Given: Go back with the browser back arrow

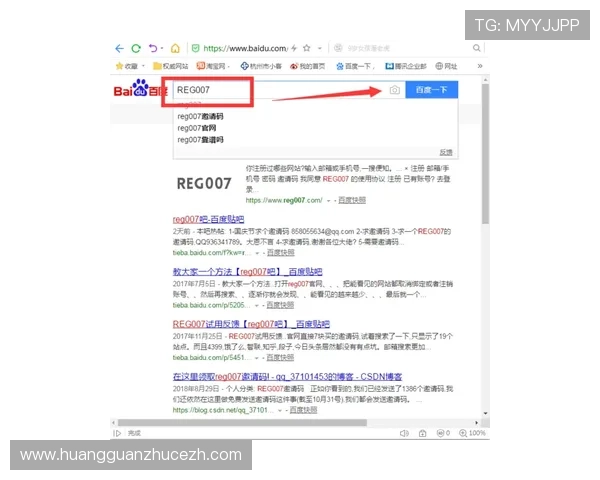Looking at the screenshot, I should pyautogui.click(x=119, y=48).
